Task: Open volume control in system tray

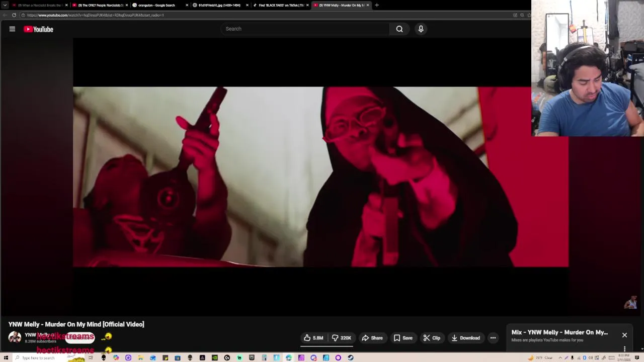Action: [591, 357]
